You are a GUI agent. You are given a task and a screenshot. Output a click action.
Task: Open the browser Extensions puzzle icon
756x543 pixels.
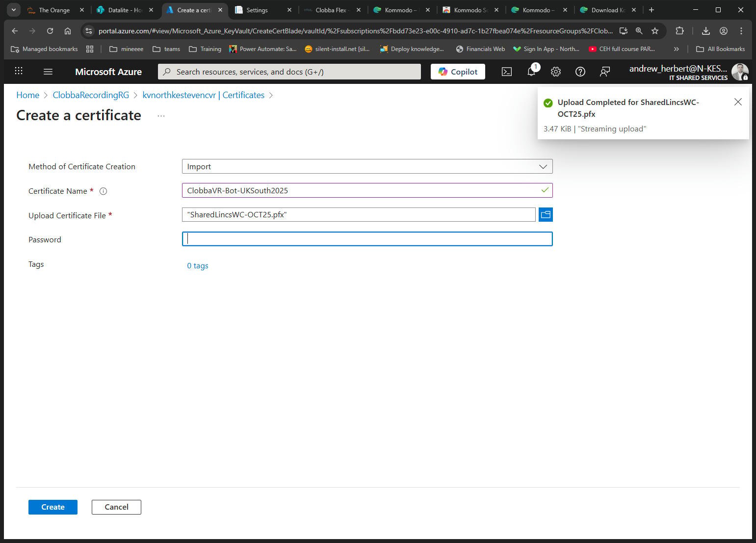click(679, 31)
